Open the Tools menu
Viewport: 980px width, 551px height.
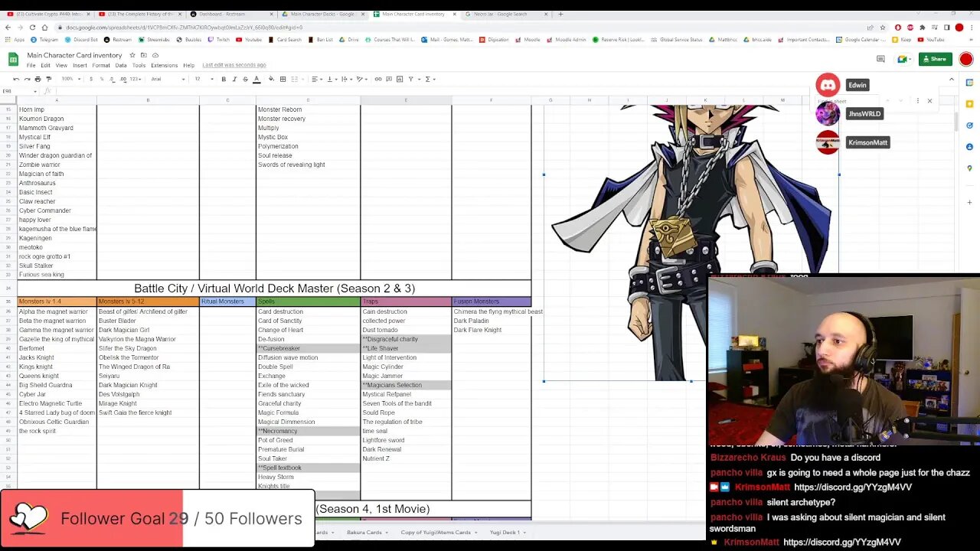tap(139, 65)
